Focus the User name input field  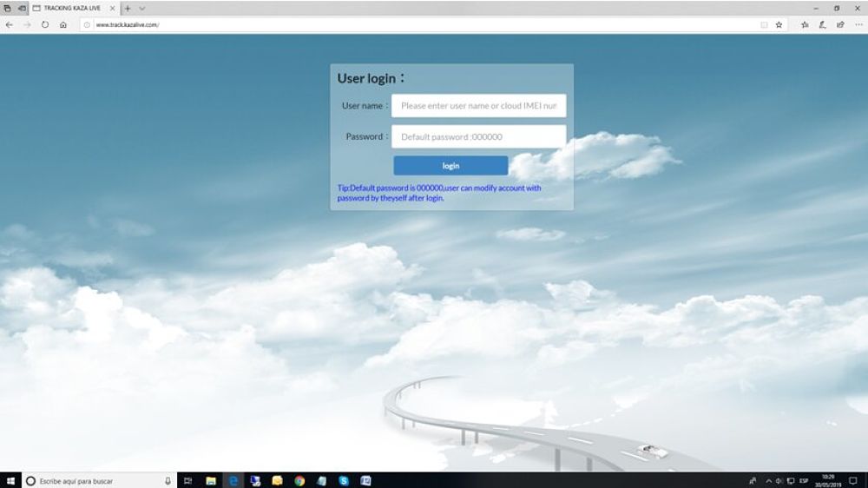pos(478,106)
